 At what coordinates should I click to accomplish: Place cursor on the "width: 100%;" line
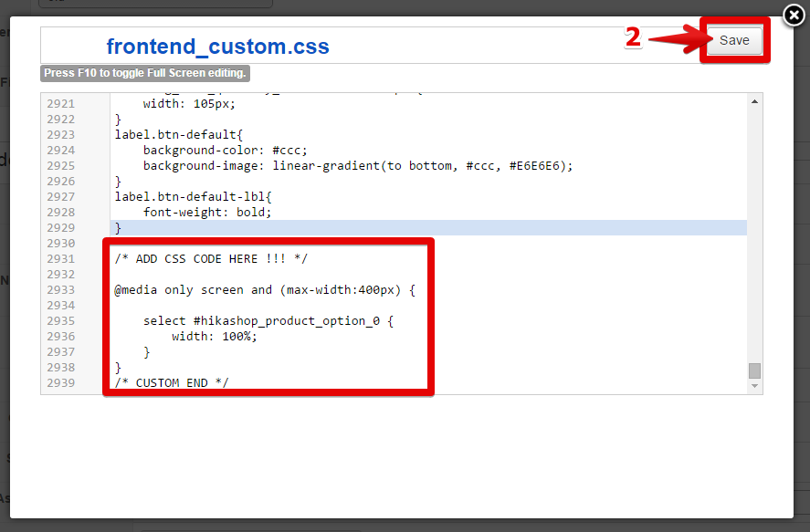tap(215, 336)
